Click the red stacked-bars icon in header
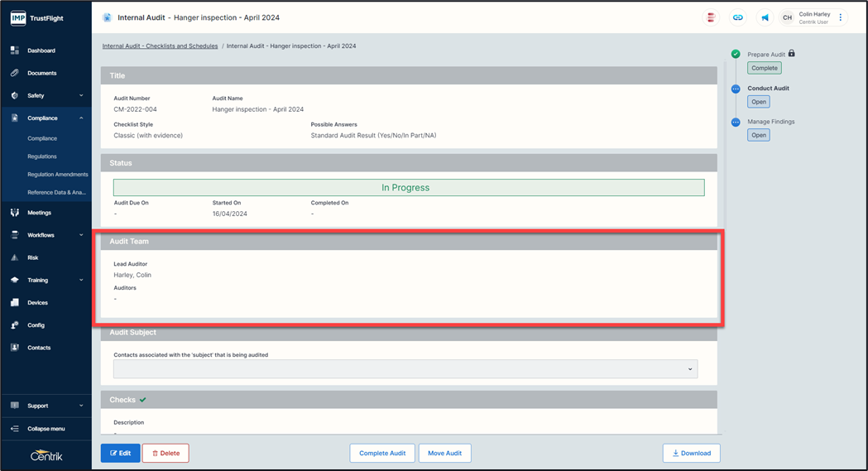This screenshot has height=471, width=868. (710, 17)
